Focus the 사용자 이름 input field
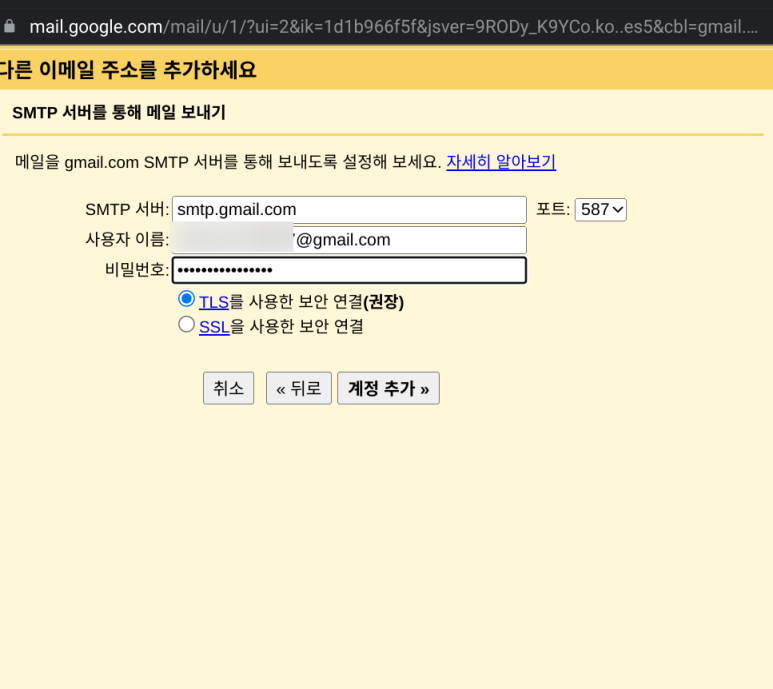This screenshot has height=689, width=773. (349, 240)
